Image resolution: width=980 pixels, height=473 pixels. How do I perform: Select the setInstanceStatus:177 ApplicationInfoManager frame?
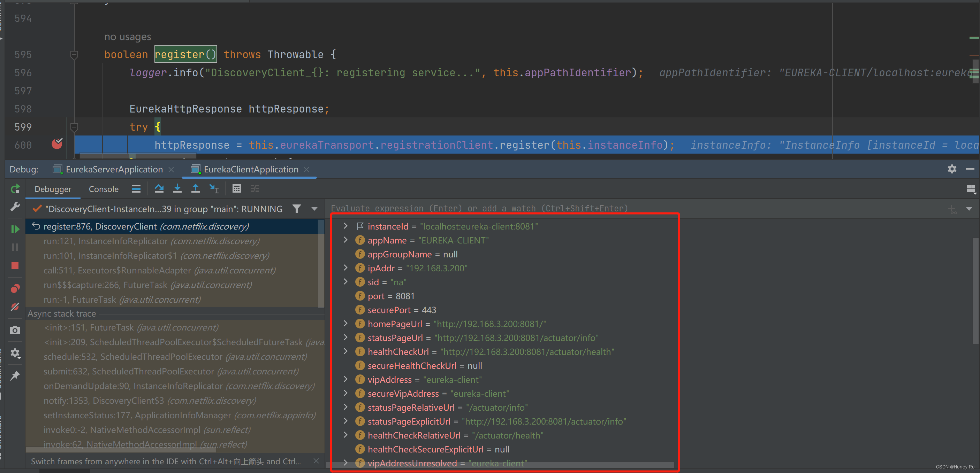[175, 415]
